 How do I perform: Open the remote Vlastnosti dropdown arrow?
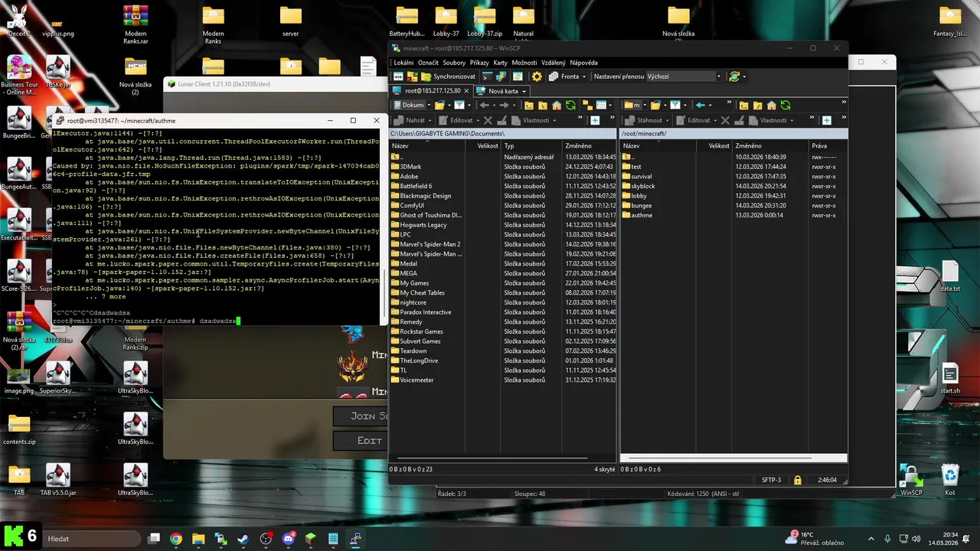(792, 120)
